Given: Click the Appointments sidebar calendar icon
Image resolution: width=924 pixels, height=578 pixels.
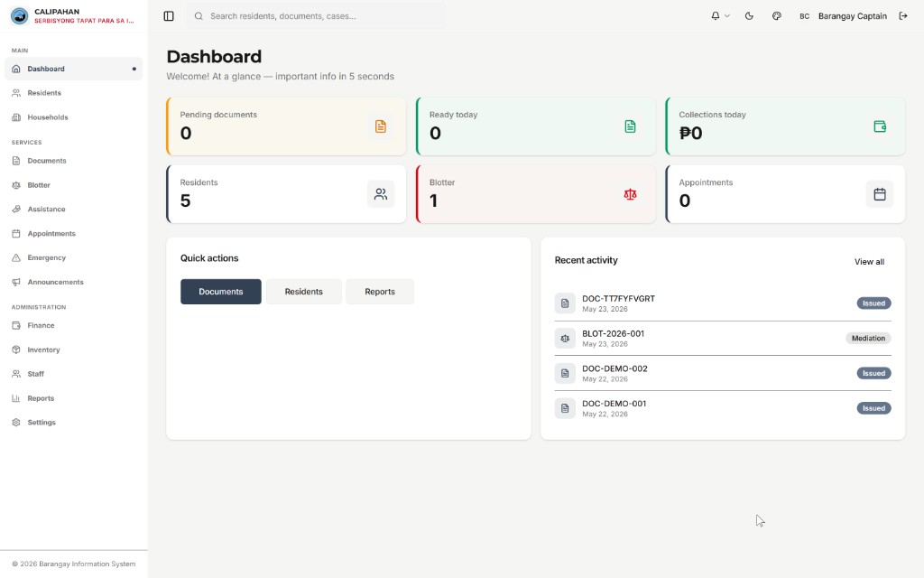Looking at the screenshot, I should point(16,234).
